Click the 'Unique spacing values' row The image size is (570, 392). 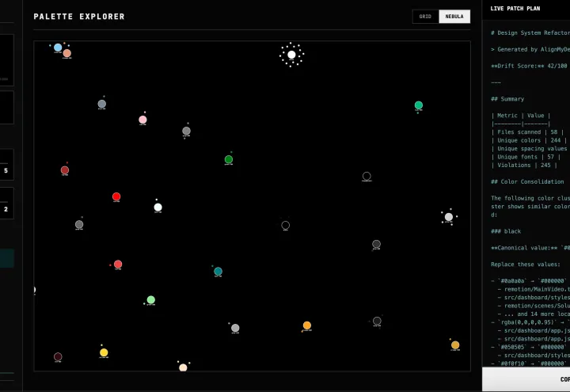(x=530, y=149)
